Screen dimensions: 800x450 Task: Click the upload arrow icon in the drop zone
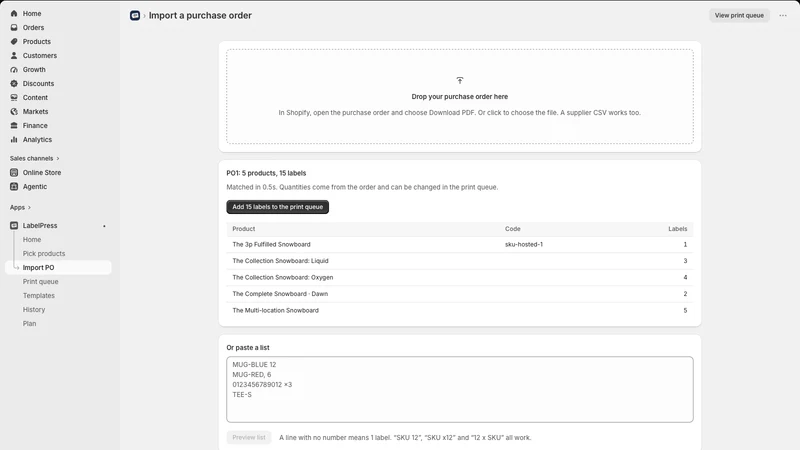click(x=460, y=80)
